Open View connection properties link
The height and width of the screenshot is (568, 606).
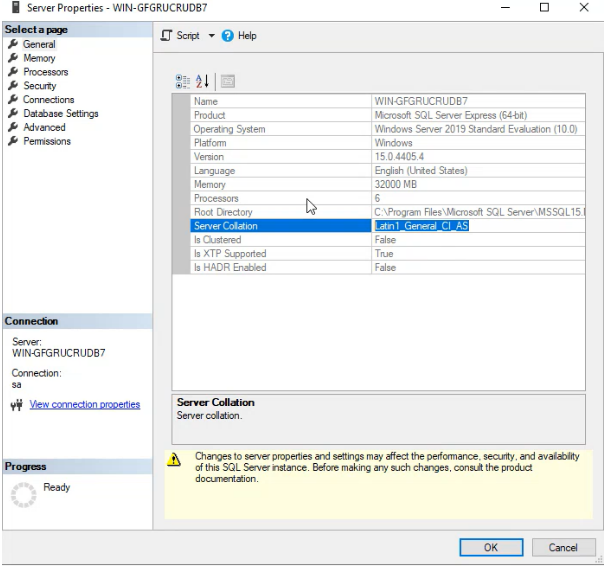point(85,405)
